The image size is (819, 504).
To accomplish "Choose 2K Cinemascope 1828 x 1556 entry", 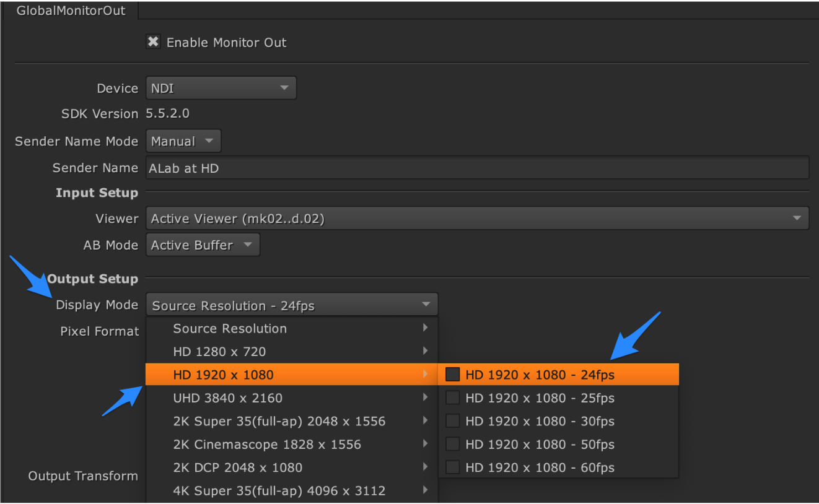I will (x=292, y=445).
